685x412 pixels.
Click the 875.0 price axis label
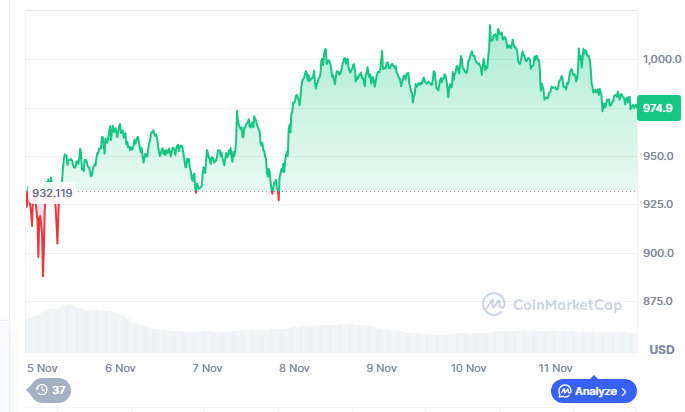[x=661, y=301]
